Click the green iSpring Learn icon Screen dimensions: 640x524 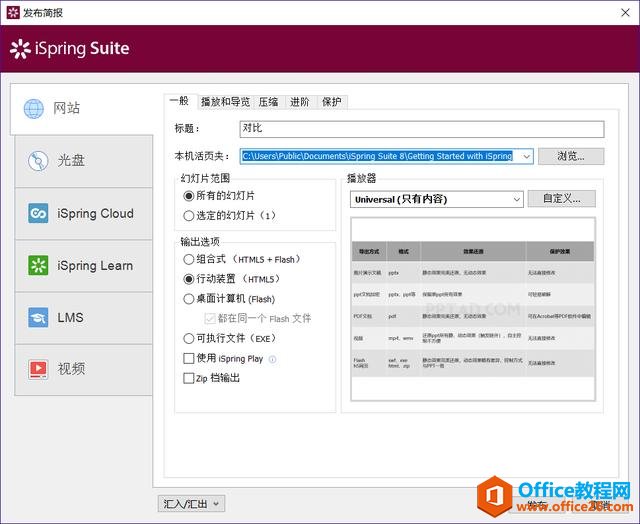(38, 265)
